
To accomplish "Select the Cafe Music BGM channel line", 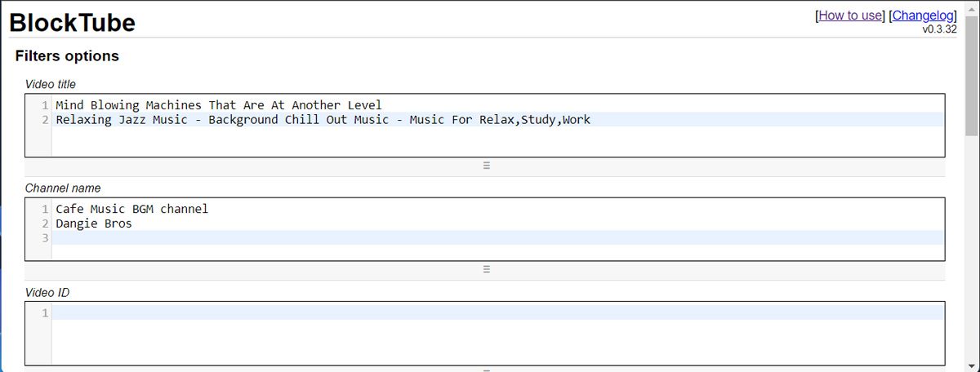I will tap(131, 209).
